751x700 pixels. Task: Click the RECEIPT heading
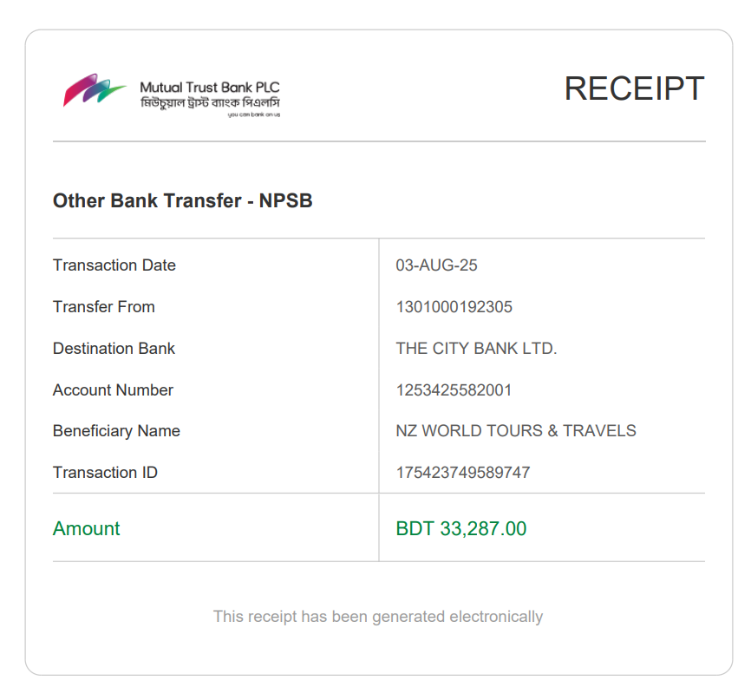pos(634,88)
